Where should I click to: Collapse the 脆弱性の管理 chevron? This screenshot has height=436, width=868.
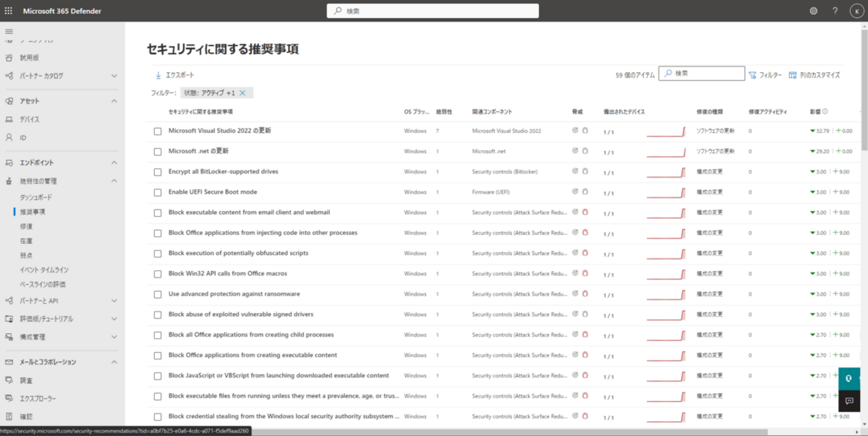tap(114, 181)
